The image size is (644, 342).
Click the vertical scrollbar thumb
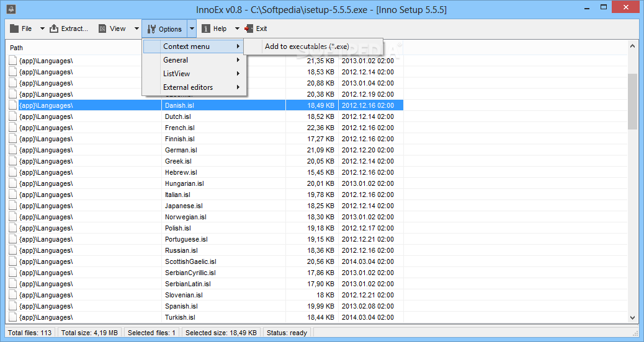pyautogui.click(x=632, y=102)
